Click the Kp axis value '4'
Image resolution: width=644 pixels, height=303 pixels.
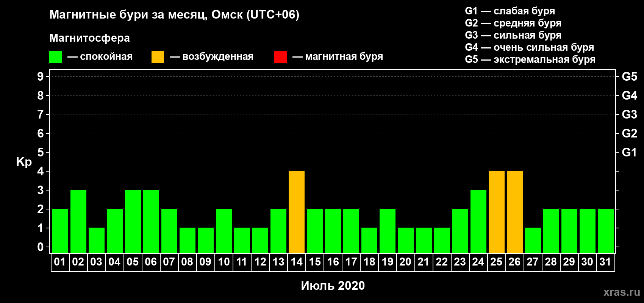coord(41,171)
